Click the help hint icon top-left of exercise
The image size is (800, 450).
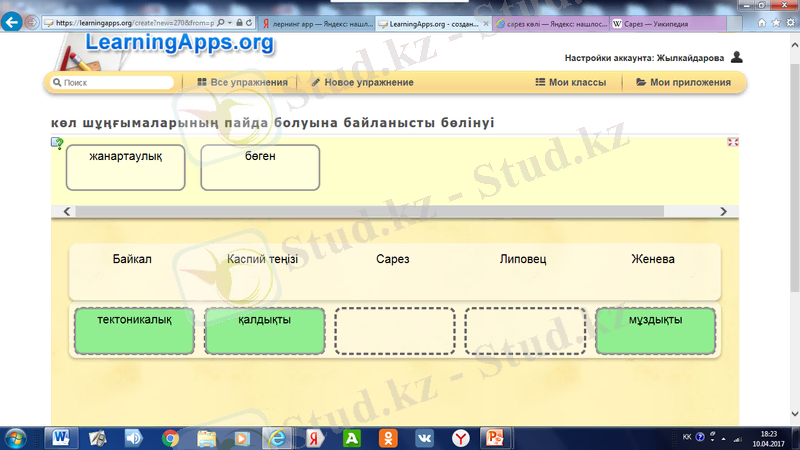58,143
